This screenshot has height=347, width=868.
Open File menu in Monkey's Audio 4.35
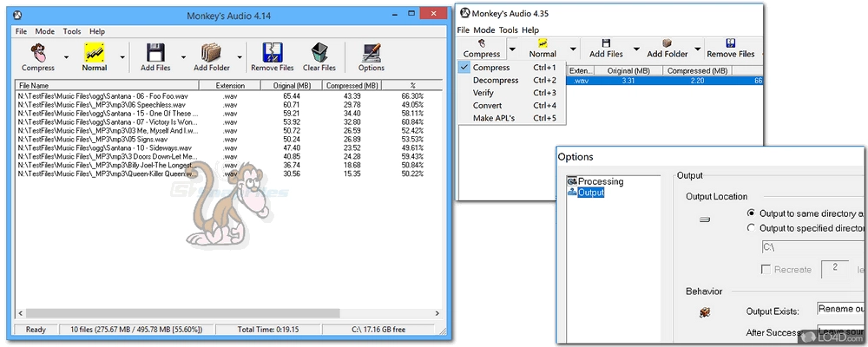tap(464, 29)
